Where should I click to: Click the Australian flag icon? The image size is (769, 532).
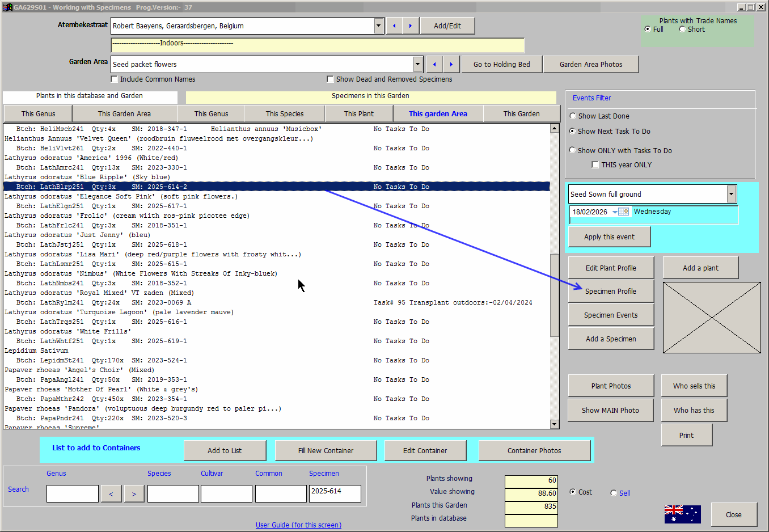(682, 514)
